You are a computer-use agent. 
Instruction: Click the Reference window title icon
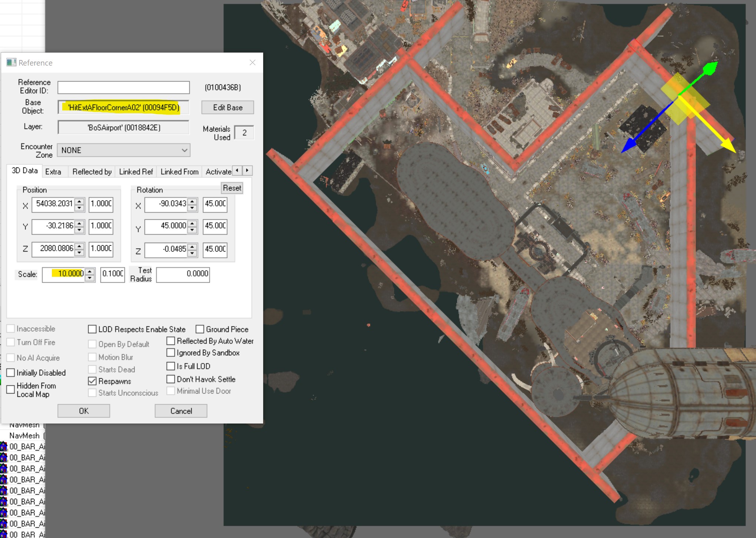tap(11, 63)
